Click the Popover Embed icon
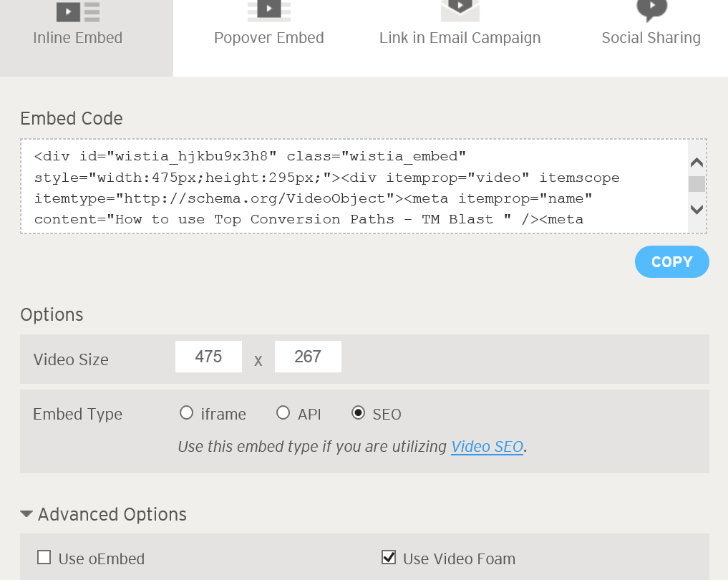 point(269,11)
